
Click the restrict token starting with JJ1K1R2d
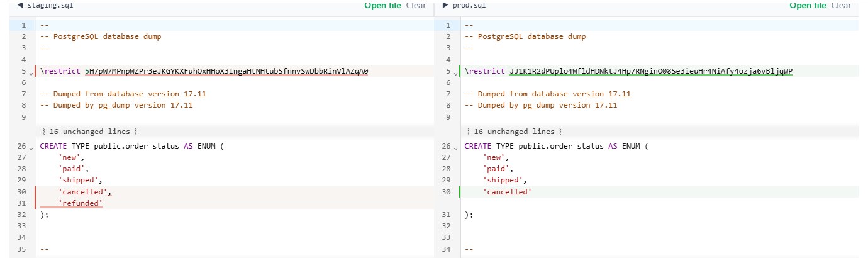click(651, 71)
